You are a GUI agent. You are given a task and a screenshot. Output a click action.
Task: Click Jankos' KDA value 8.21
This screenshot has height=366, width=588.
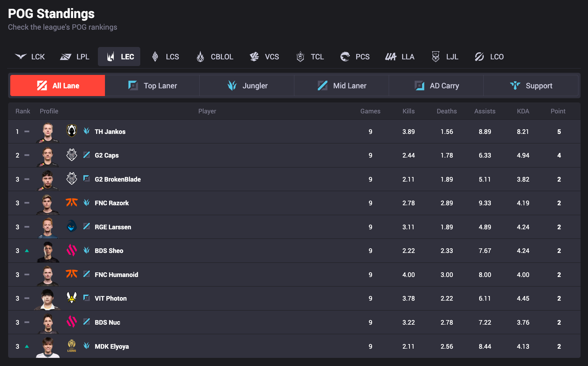tap(523, 131)
